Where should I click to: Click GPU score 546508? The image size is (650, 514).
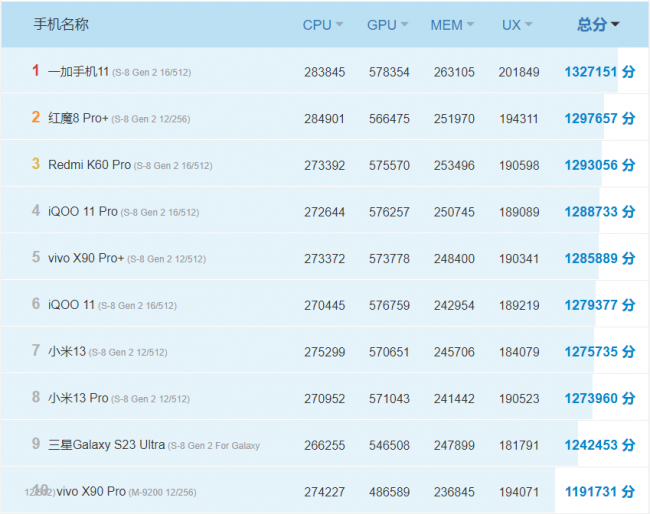pos(389,445)
